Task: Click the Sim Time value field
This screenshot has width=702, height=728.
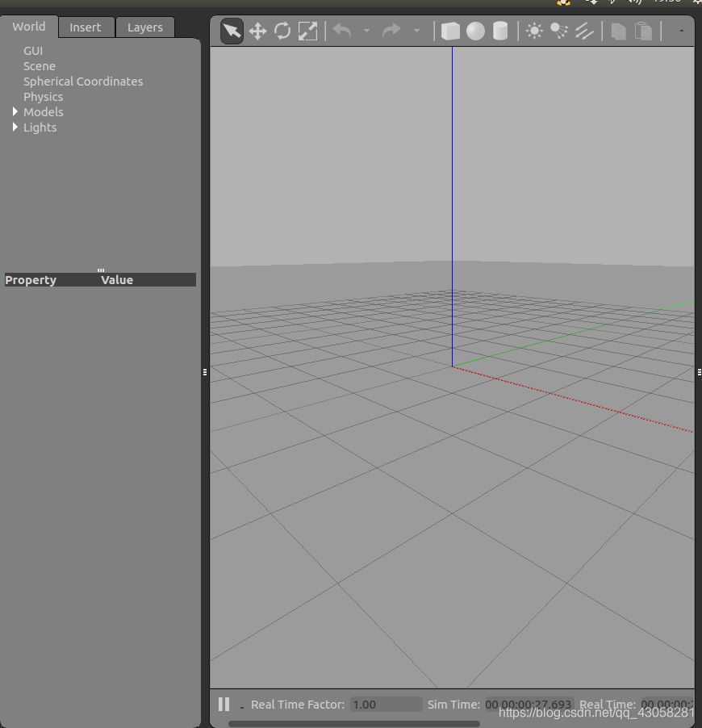Action: (x=529, y=705)
